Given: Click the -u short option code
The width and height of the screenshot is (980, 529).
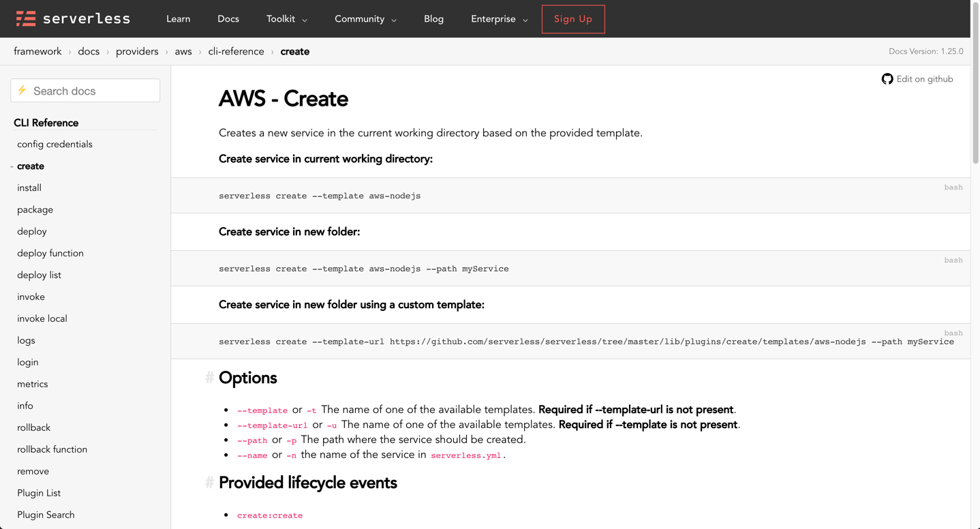Looking at the screenshot, I should click(332, 425).
